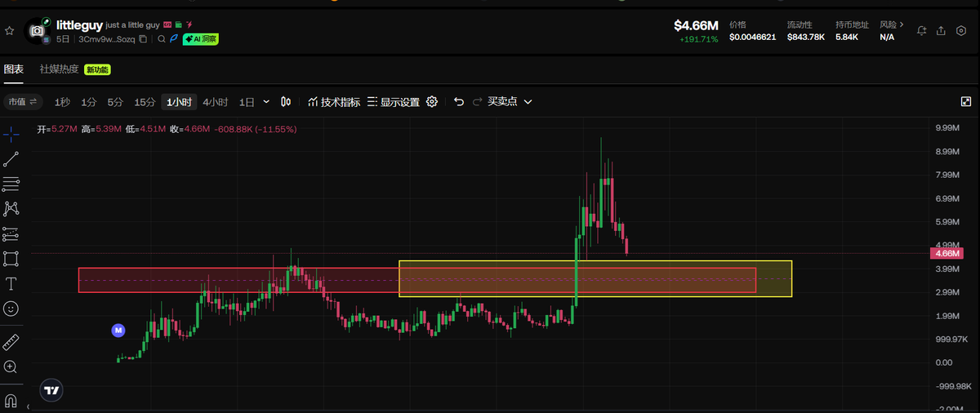
Task: Open 显示设置 display settings
Action: click(393, 102)
